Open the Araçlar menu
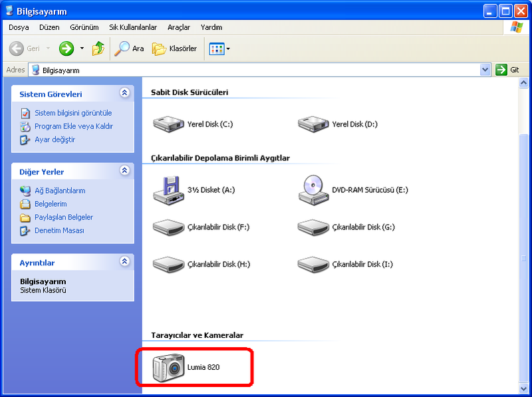 click(179, 27)
